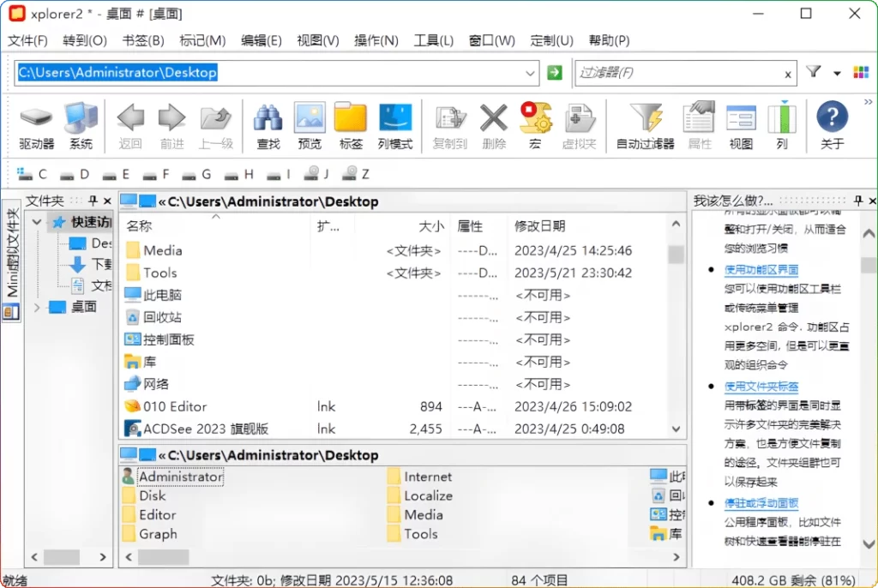This screenshot has height=588, width=878.
Task: Select the Media folder in upper list
Action: [162, 250]
